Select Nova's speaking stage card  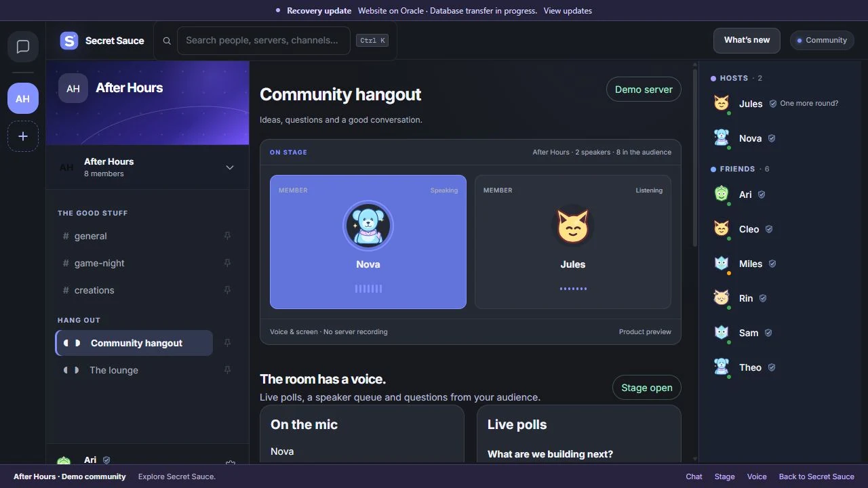pyautogui.click(x=368, y=242)
